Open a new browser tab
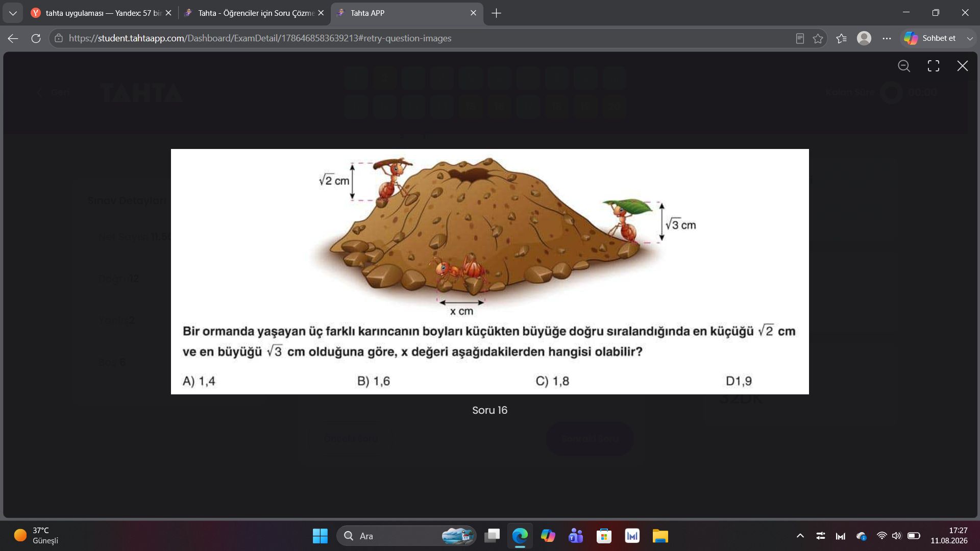Viewport: 980px width, 551px height. tap(496, 13)
